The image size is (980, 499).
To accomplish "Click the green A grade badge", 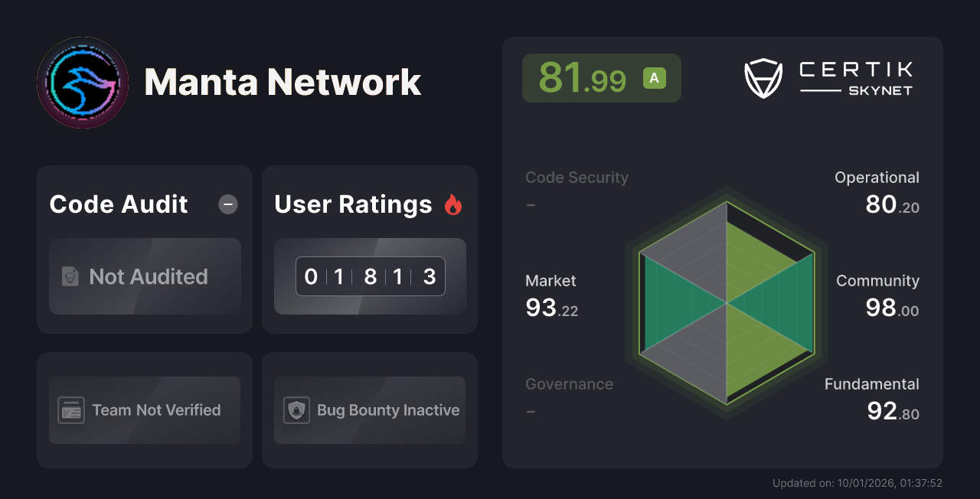I will (x=653, y=77).
